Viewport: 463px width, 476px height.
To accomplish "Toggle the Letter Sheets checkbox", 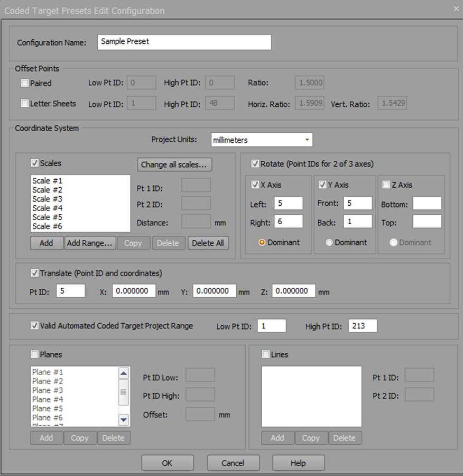I will 25,104.
